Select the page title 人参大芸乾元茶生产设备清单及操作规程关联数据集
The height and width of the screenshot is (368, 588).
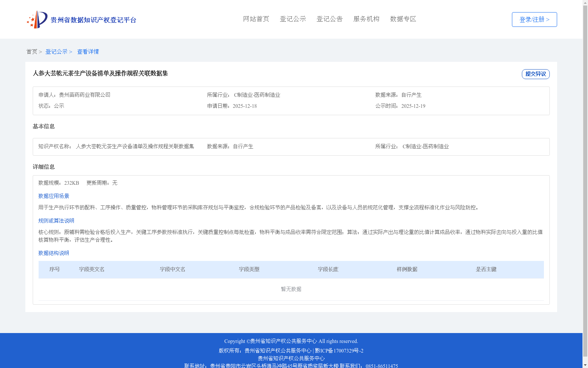pos(100,73)
